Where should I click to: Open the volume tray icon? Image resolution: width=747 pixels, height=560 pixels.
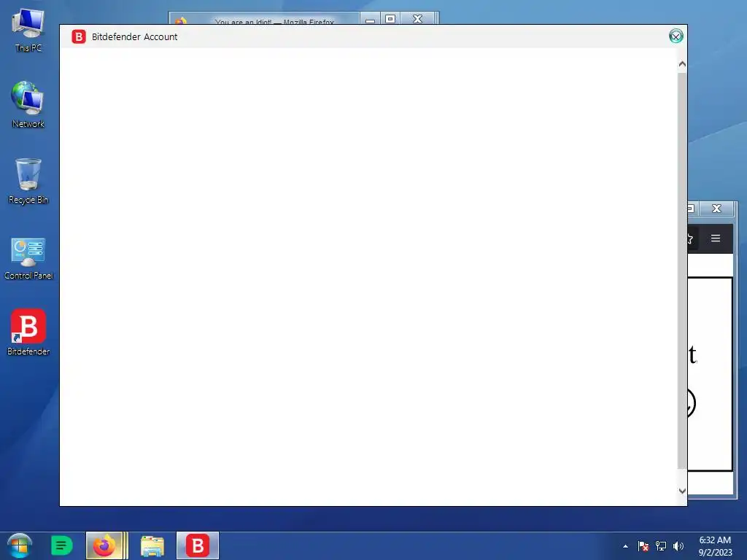pos(678,546)
